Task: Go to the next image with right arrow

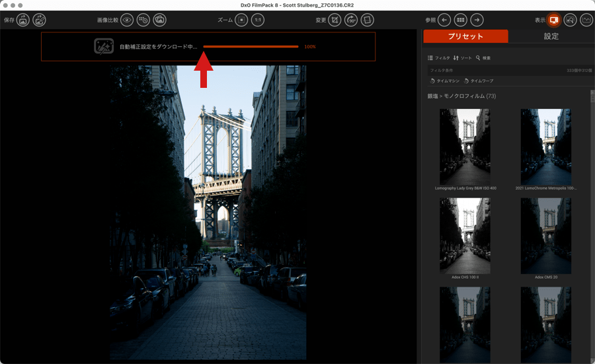Action: 477,20
